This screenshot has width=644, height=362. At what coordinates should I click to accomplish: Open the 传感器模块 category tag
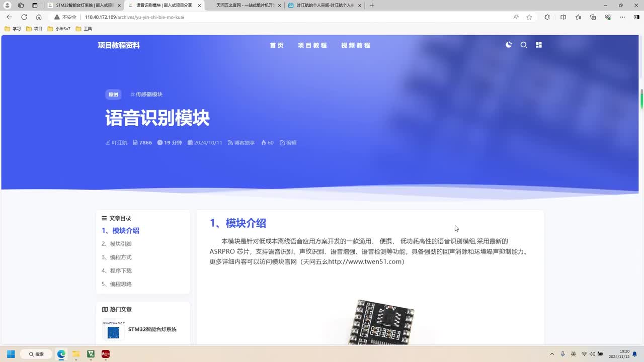coord(146,95)
